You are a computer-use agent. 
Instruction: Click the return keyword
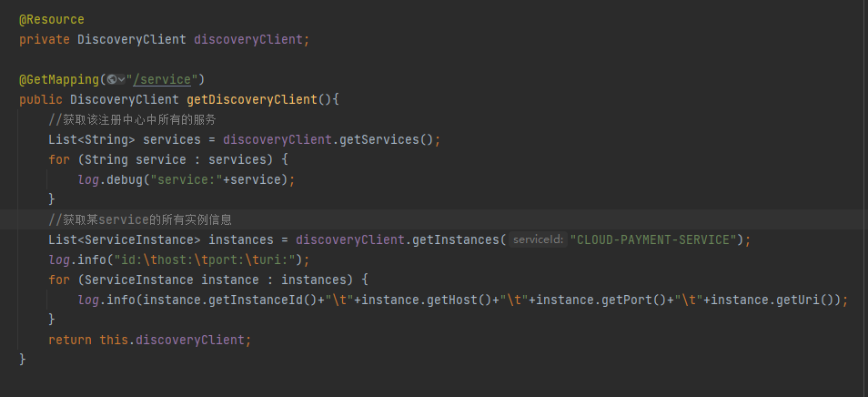(x=70, y=340)
